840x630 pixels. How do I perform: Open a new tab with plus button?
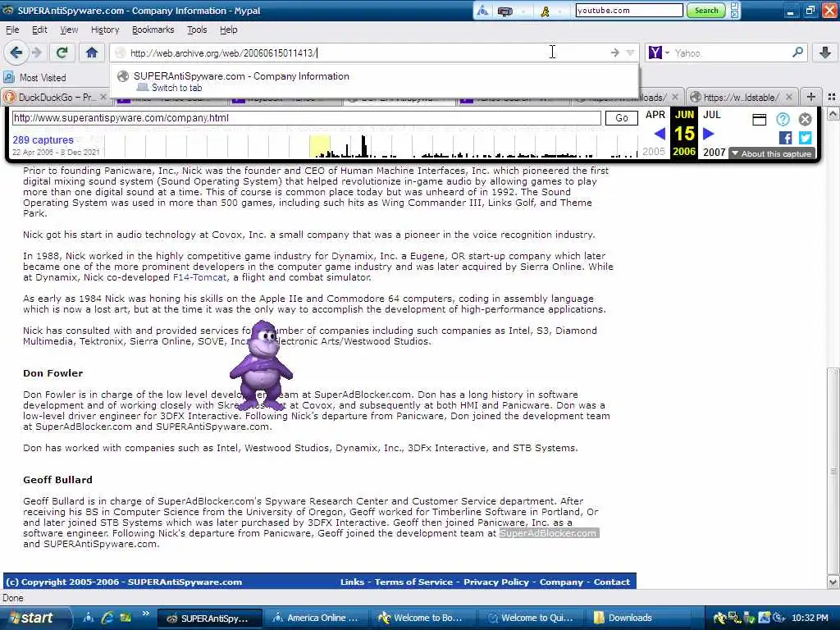811,97
